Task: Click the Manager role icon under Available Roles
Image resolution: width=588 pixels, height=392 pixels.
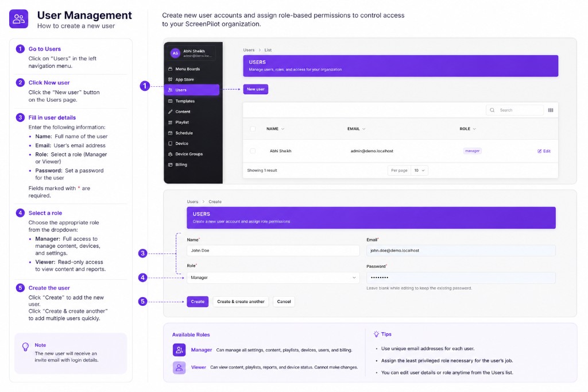Action: [179, 350]
